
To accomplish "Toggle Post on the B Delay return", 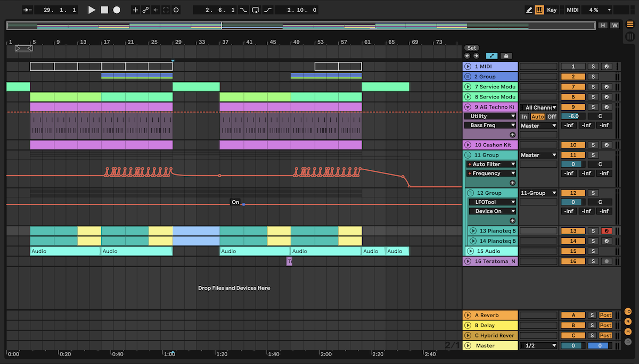I will (x=605, y=325).
